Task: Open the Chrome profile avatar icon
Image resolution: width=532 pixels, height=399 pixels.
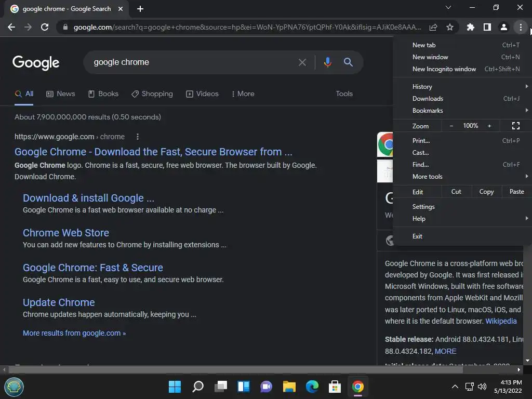Action: 504,27
